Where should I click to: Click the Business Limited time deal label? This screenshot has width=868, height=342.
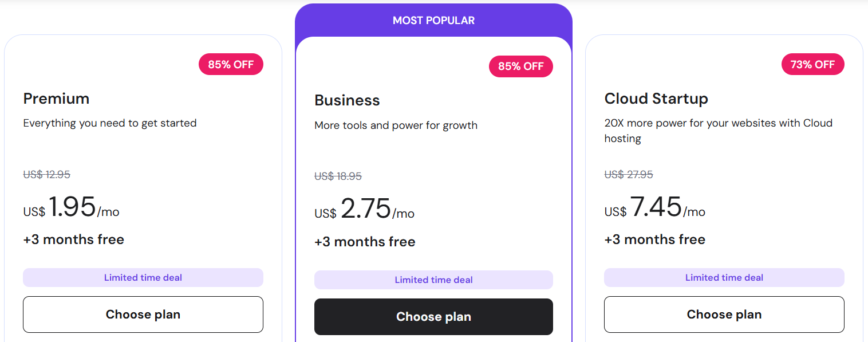click(433, 280)
